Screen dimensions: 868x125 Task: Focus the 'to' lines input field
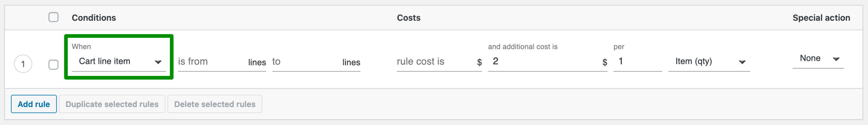[316, 62]
